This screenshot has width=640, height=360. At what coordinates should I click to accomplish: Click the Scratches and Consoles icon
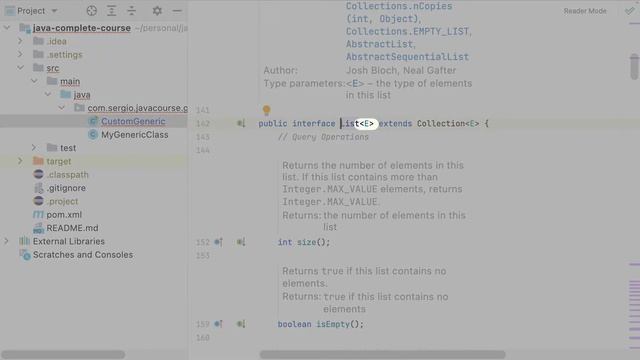[x=25, y=255]
